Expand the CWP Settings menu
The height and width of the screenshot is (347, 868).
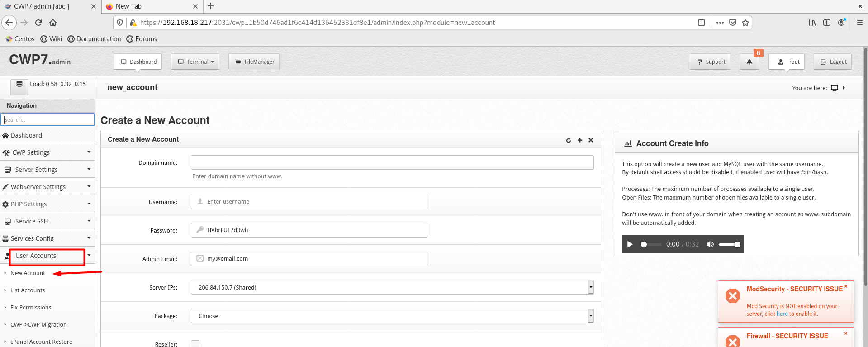coord(47,152)
